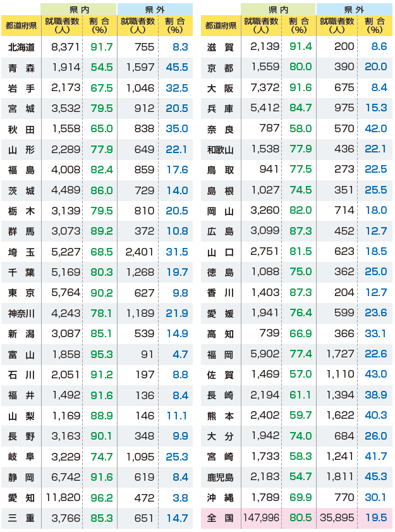Select 富山's out-of-prefecture count 91
Screen dimensions: 395x532
point(147,354)
